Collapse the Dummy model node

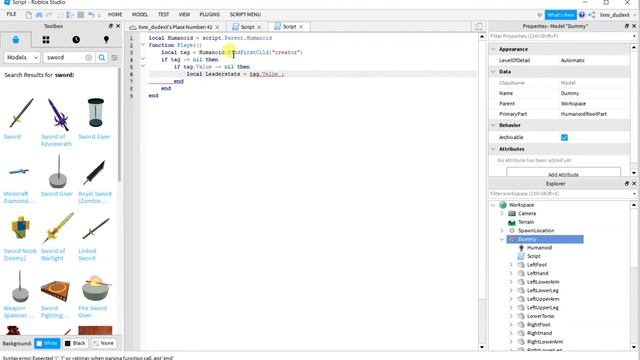point(502,239)
